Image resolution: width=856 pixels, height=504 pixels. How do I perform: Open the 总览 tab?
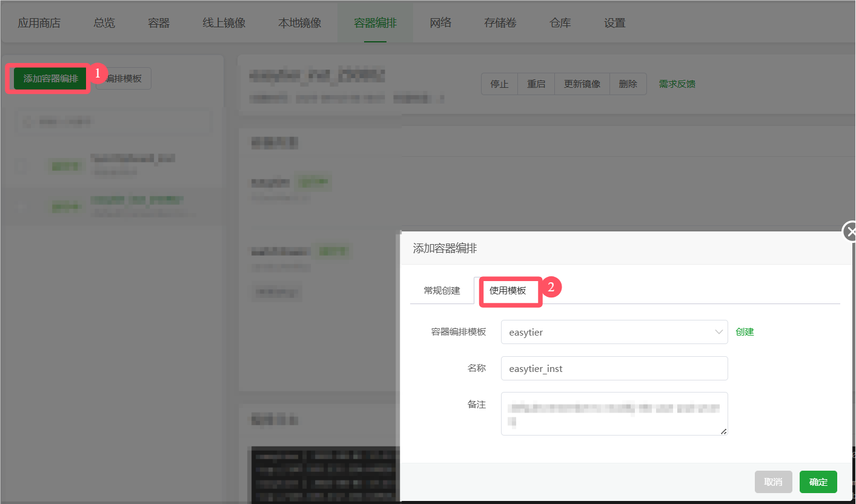[x=103, y=22]
